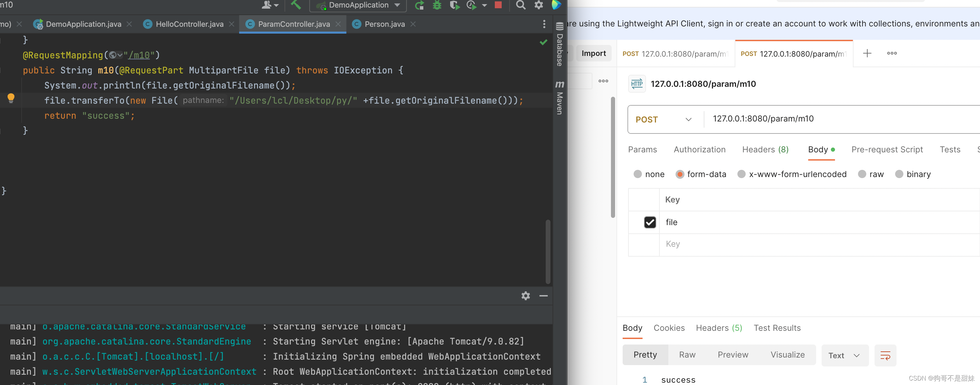Screen dimensions: 980x385
Task: Expand the Text response format dropdown
Action: pos(844,355)
